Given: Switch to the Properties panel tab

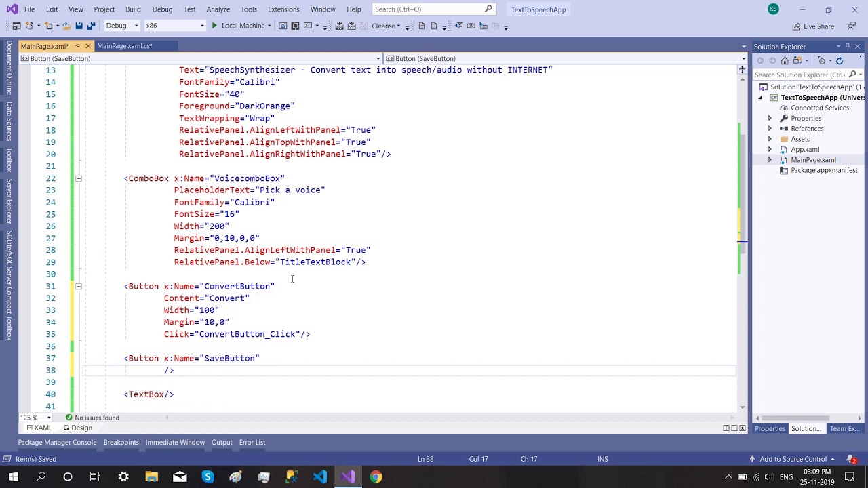Looking at the screenshot, I should click(770, 428).
